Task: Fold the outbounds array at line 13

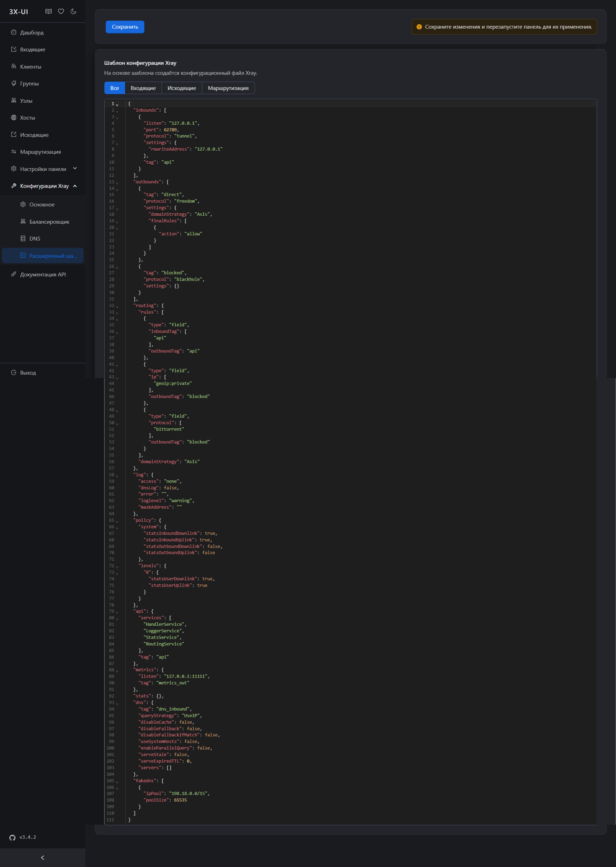Action: tap(117, 183)
